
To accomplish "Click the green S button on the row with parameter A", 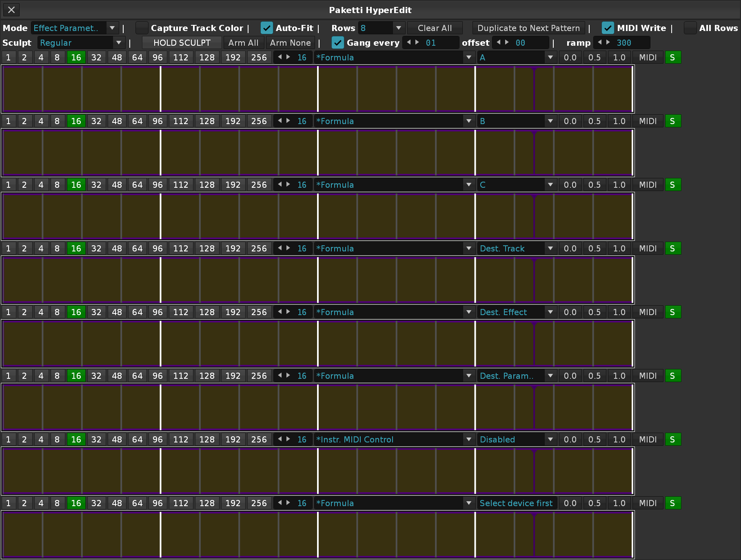I will (x=673, y=58).
